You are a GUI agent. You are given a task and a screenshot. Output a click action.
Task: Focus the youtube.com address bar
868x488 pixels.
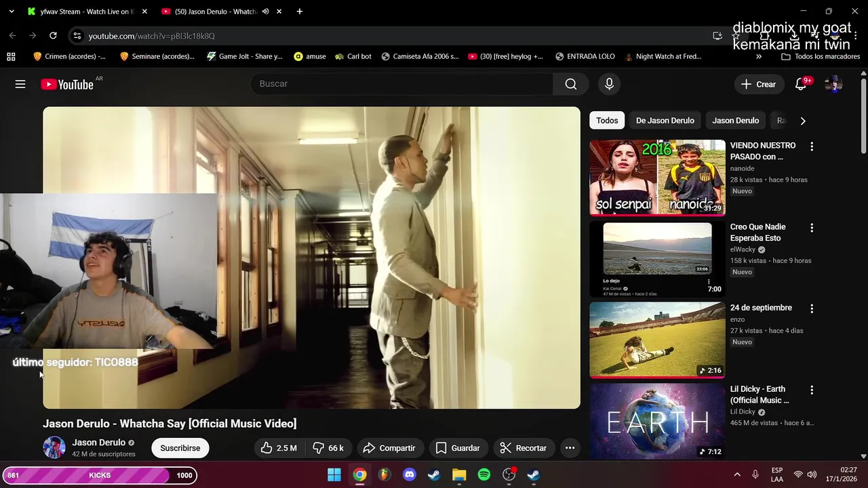393,36
